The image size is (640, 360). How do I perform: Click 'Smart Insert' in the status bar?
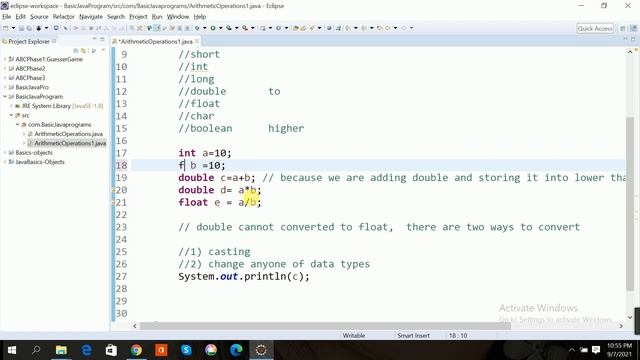(413, 336)
